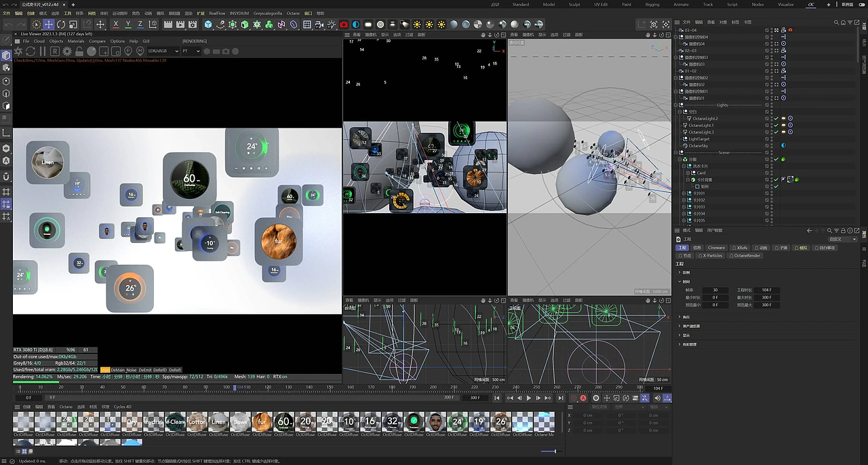Screen dimensions: 868x465
Task: Switch to the Cineware attribute tab
Action: pos(716,248)
